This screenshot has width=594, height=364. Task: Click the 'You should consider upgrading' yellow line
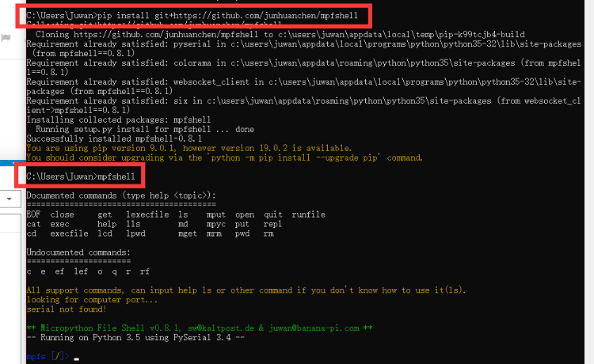225,157
